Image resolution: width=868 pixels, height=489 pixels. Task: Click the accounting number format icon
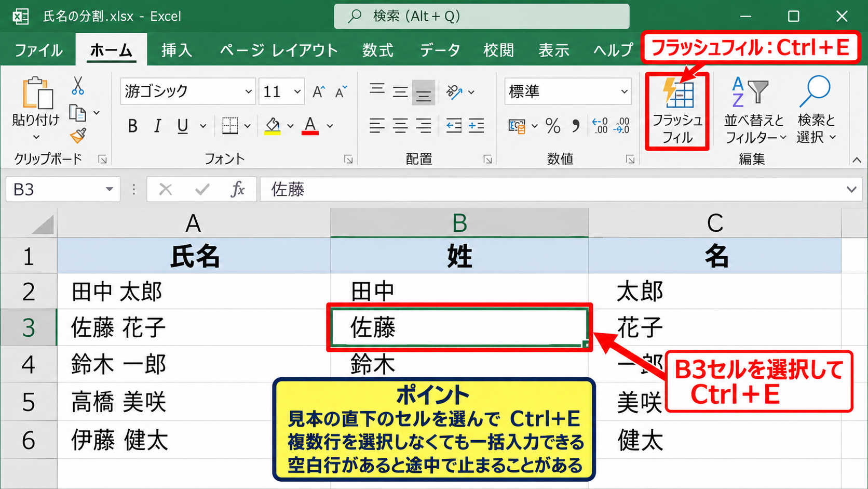point(517,126)
